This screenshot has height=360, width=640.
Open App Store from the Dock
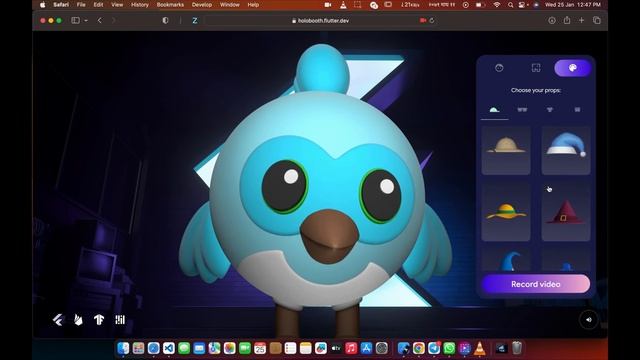click(366, 348)
